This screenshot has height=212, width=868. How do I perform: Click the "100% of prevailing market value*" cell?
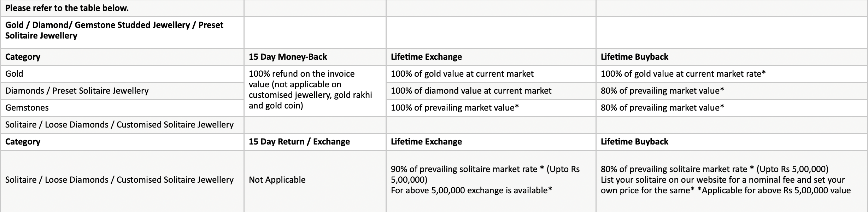click(x=454, y=108)
